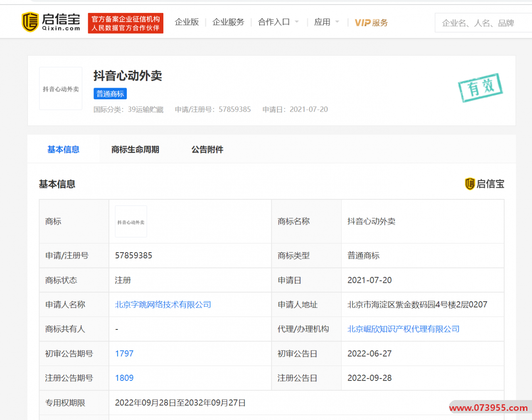Switch to the 公告附件 tab
The image size is (532, 420).
click(207, 150)
